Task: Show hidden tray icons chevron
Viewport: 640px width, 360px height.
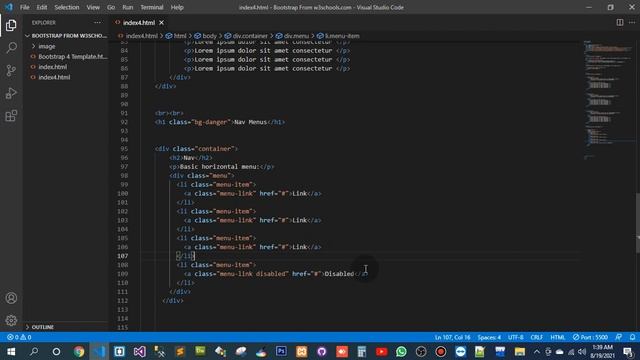Action: [537, 351]
